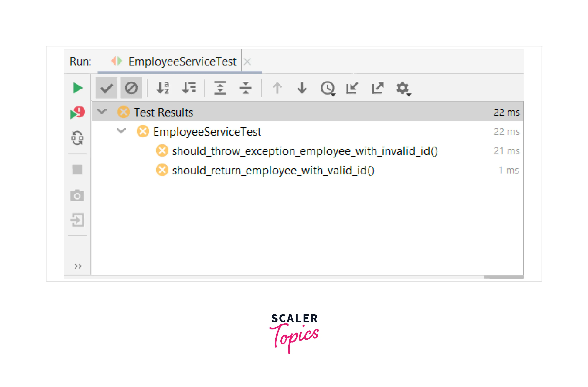The image size is (588, 387).
Task: Collapse EmployeeServiceTest tree node chevron
Action: [x=121, y=131]
